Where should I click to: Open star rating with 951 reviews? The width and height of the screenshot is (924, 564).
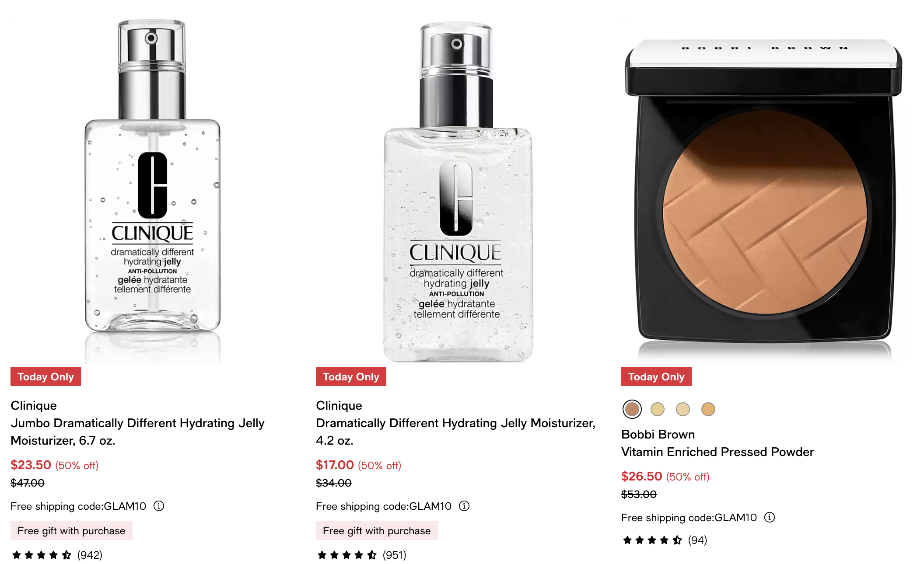(362, 555)
